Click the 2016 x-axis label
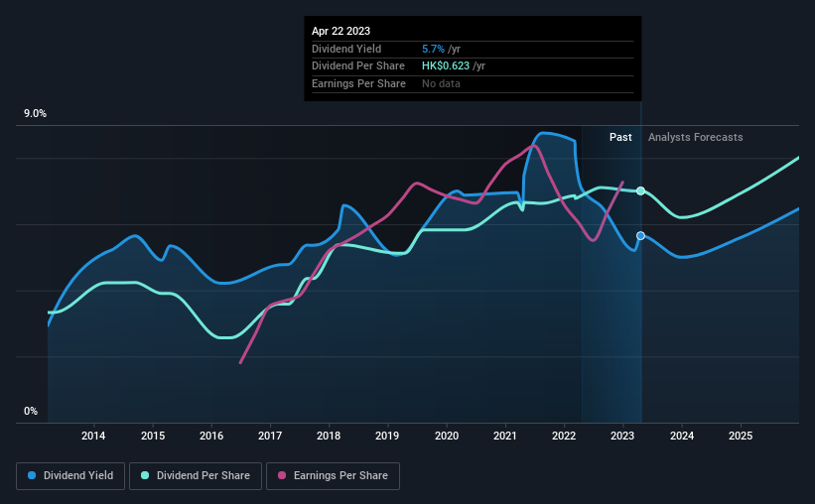Viewport: 815px width, 504px height. [211, 436]
